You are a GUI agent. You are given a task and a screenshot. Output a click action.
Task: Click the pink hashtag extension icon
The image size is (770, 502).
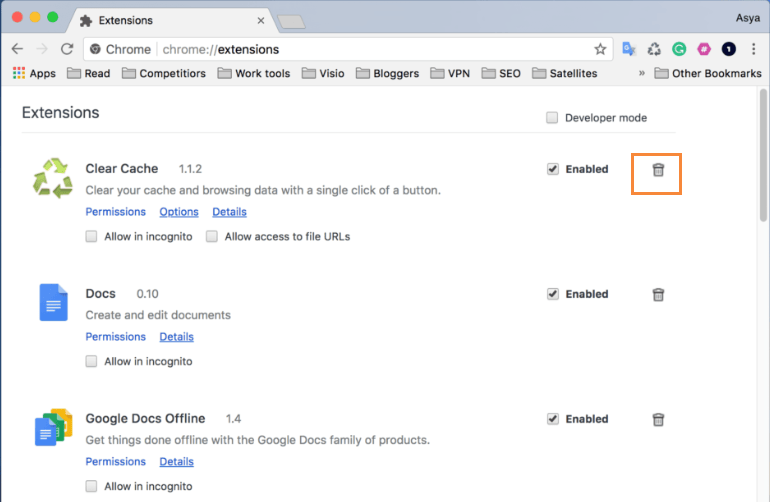(x=704, y=49)
